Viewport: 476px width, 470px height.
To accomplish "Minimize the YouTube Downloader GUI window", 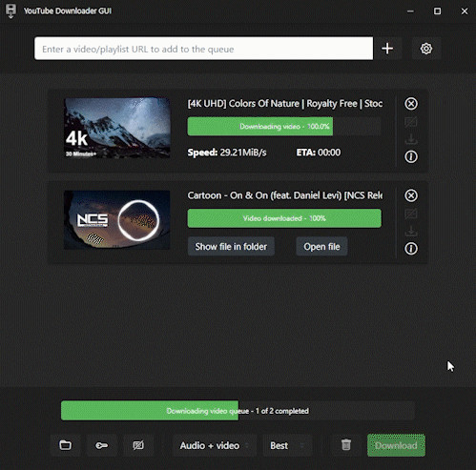I will (410, 11).
